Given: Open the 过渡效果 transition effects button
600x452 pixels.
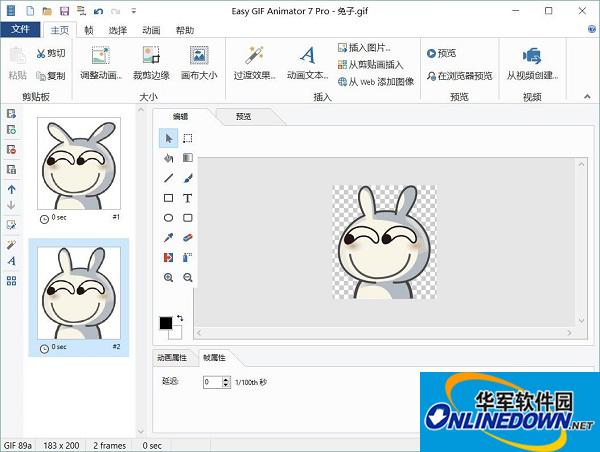Looking at the screenshot, I should (254, 63).
